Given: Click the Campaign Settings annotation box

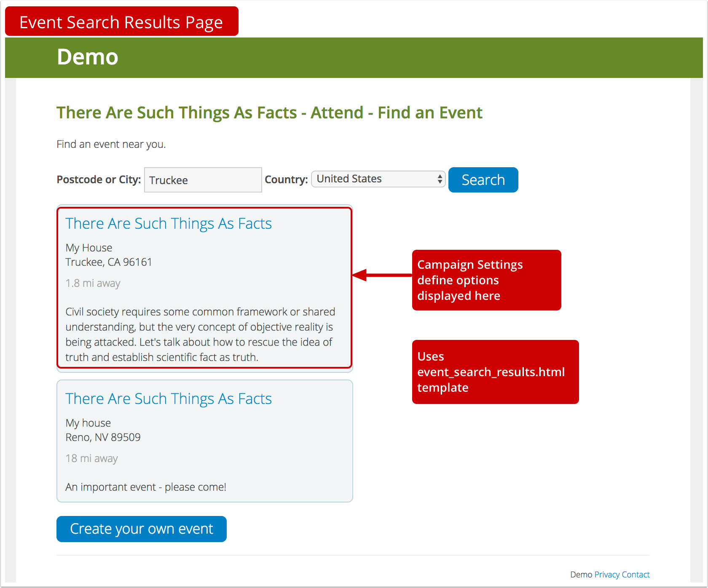Looking at the screenshot, I should coord(486,280).
